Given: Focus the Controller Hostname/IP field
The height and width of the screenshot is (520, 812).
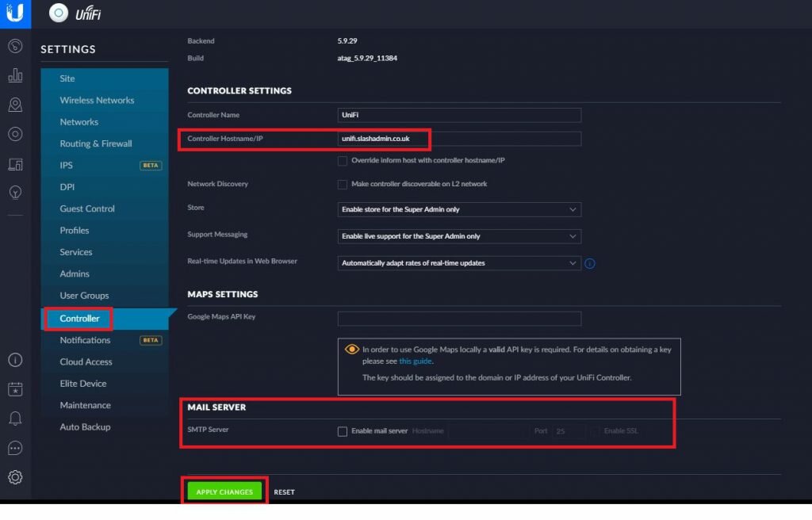Looking at the screenshot, I should click(x=459, y=139).
